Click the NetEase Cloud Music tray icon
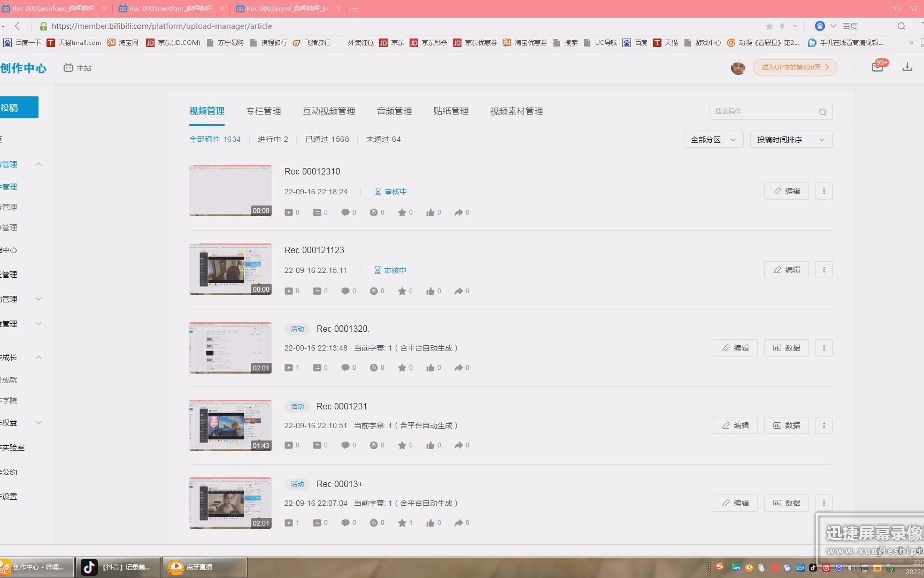This screenshot has width=924, height=578. (x=826, y=568)
